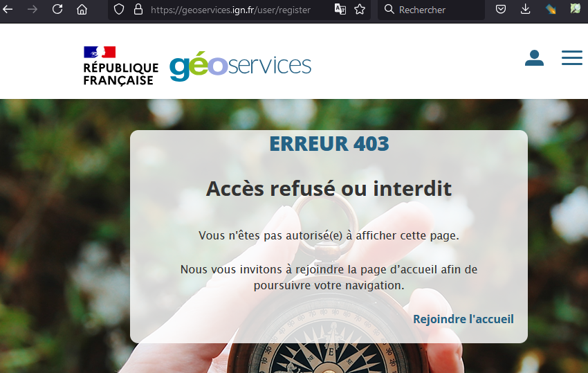Save the page to Pocket
The width and height of the screenshot is (588, 373).
(501, 9)
